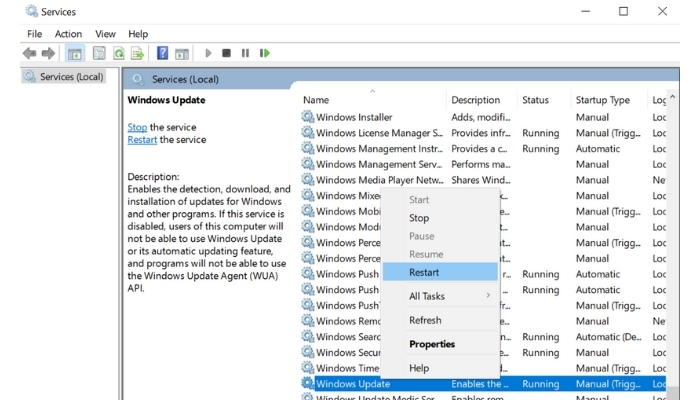
Task: Click 'Adds, modifi...' description cell
Action: coord(481,117)
